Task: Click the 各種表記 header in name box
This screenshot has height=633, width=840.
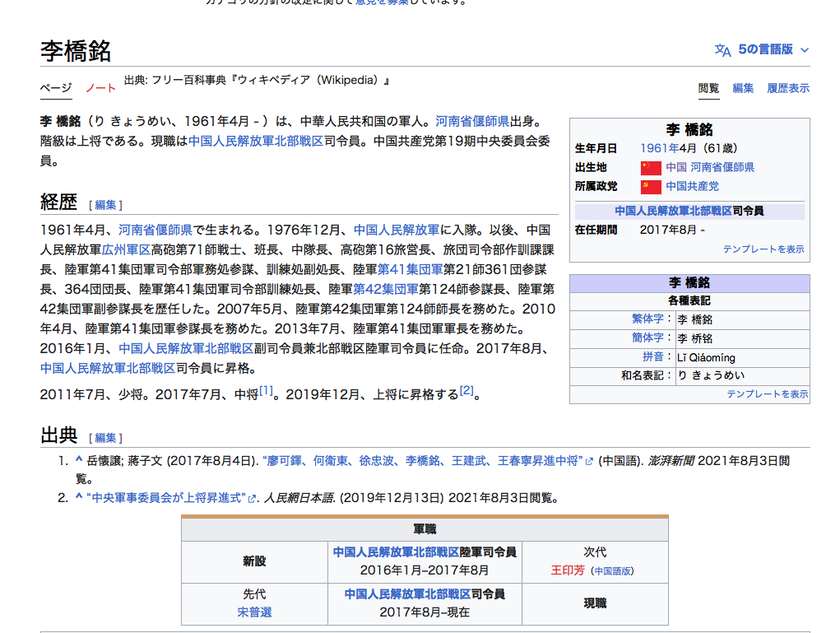Action: 689,300
